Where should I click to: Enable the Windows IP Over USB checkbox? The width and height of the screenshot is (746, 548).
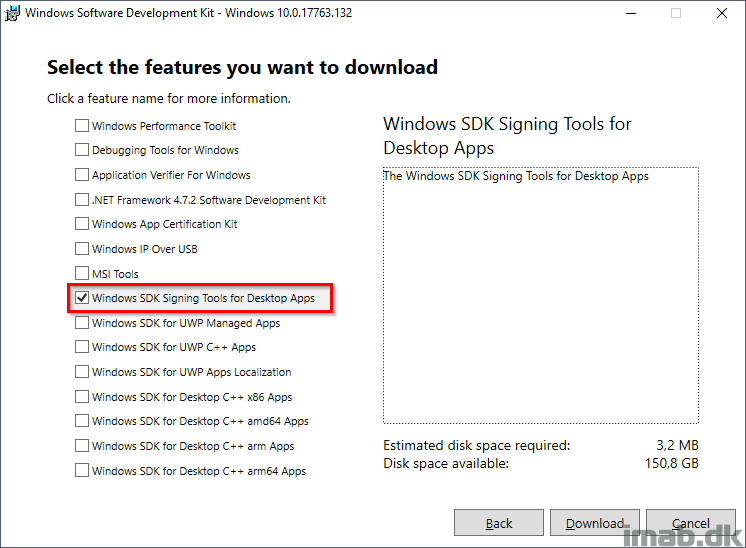(x=82, y=248)
